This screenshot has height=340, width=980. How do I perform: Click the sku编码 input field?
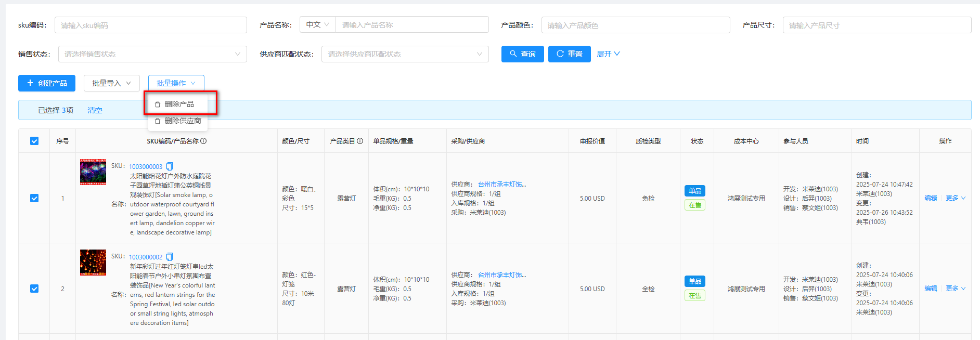click(150, 25)
